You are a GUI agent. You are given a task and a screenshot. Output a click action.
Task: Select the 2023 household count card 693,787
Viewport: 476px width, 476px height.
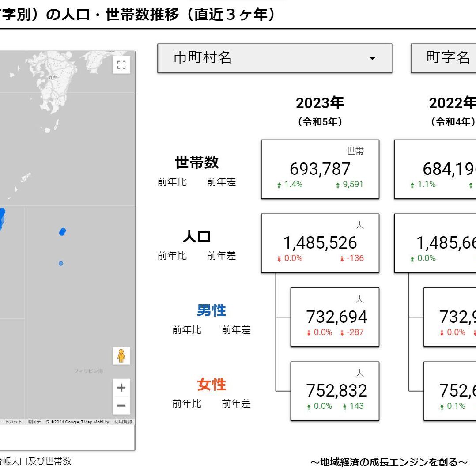pos(320,169)
